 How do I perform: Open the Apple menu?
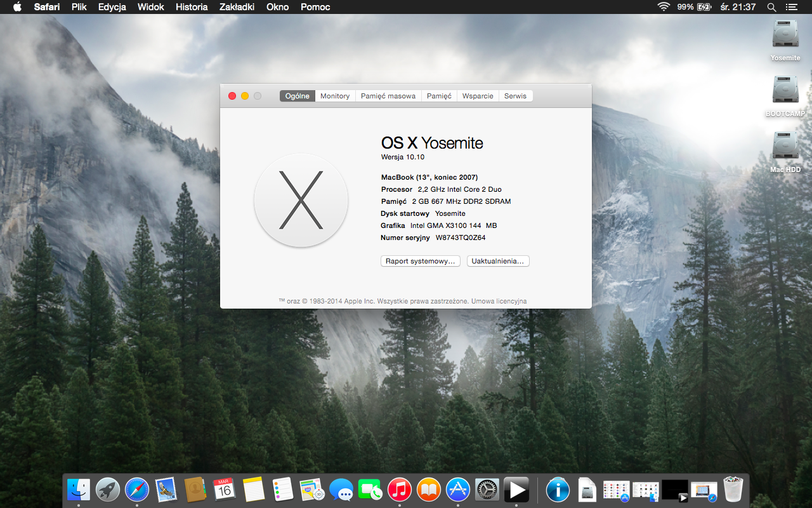point(17,7)
